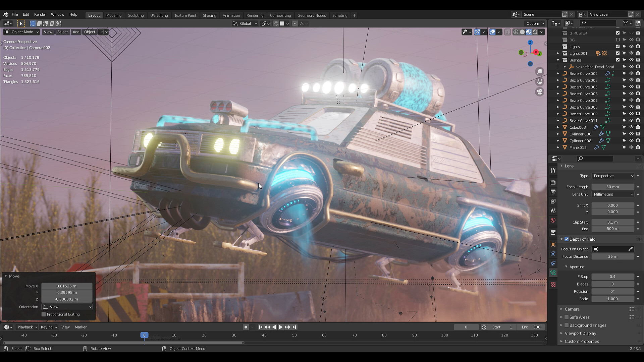Open the viewport Options button
This screenshot has height=362, width=644.
535,23
